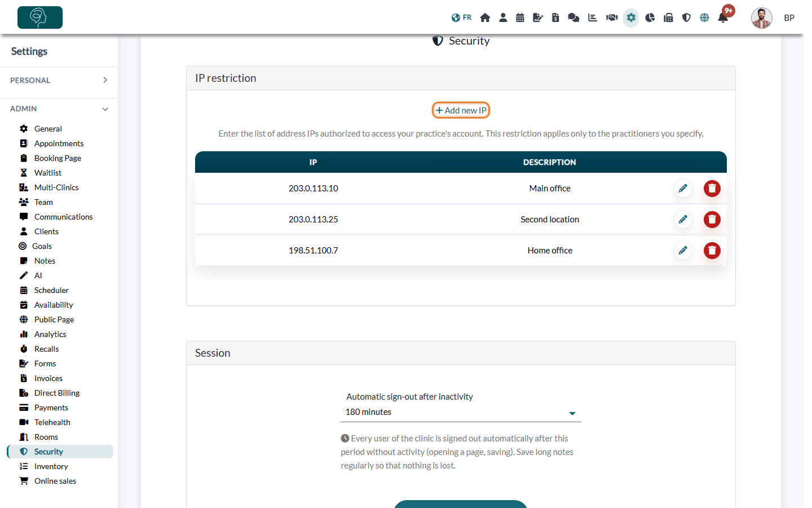Screen dimensions: 812x508
Task: Click the BP user initials
Action: [789, 18]
